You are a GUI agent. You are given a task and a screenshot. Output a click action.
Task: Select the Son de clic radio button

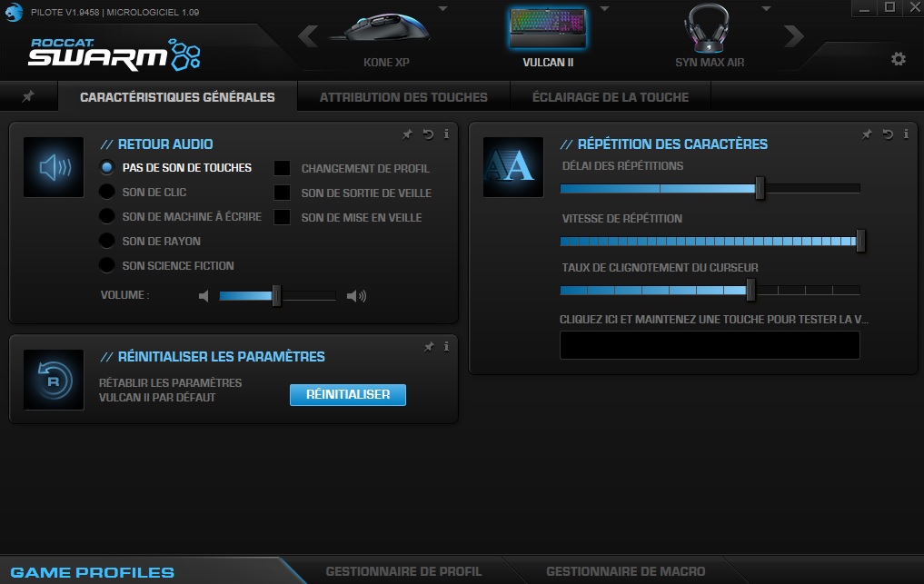106,192
